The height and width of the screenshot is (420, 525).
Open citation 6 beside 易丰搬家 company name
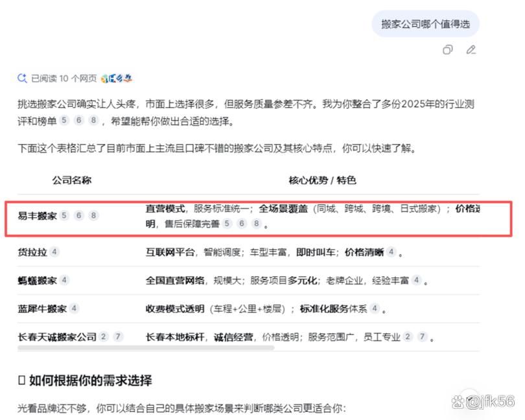pos(78,215)
